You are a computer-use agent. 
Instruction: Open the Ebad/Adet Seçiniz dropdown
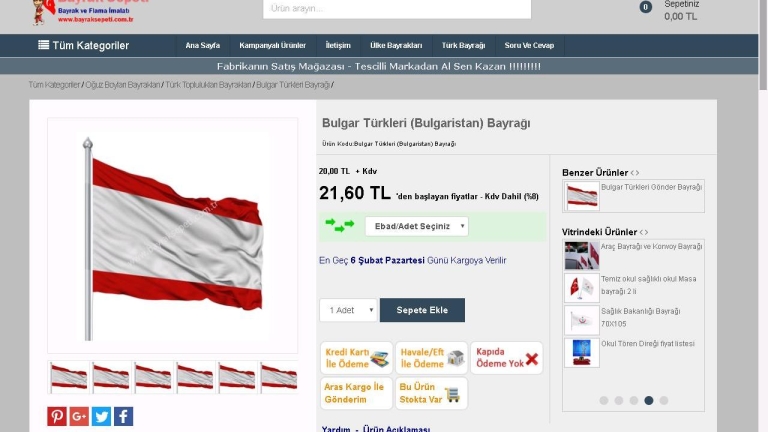pos(417,226)
